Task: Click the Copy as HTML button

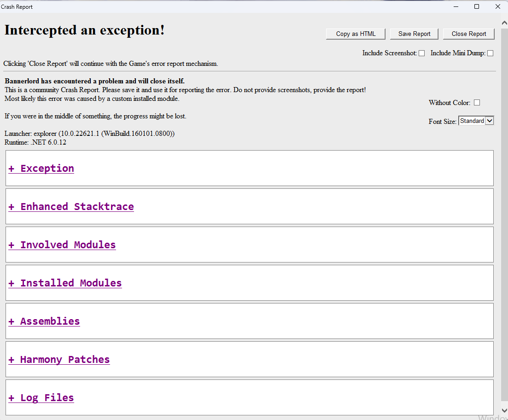Action: click(x=356, y=34)
